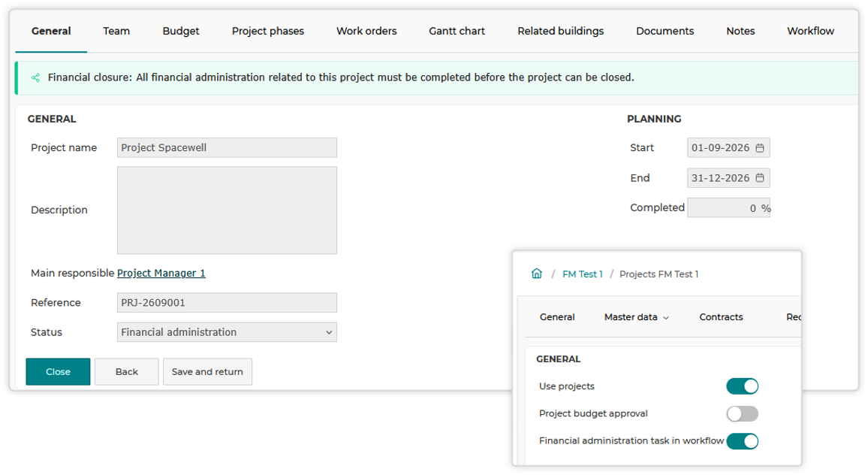Open the End date calendar picker icon
Screen dimensions: 868x475
[760, 178]
